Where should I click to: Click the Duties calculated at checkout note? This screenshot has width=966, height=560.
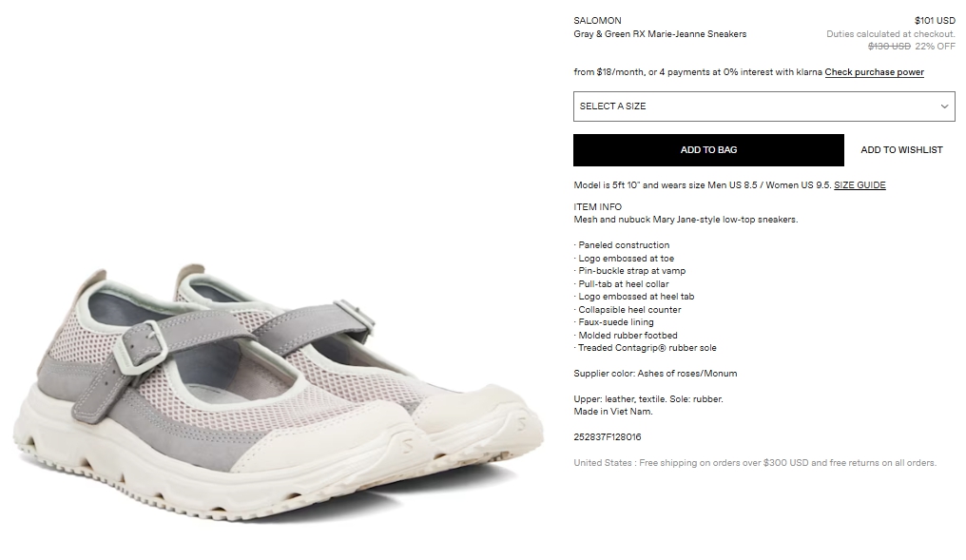point(891,34)
